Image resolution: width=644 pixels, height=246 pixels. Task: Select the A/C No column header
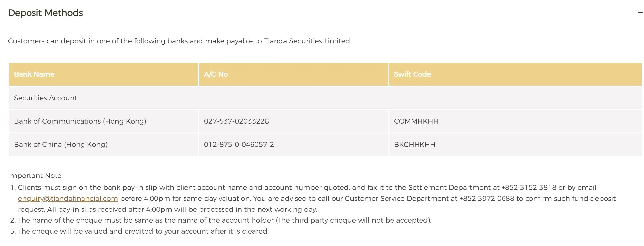point(293,74)
